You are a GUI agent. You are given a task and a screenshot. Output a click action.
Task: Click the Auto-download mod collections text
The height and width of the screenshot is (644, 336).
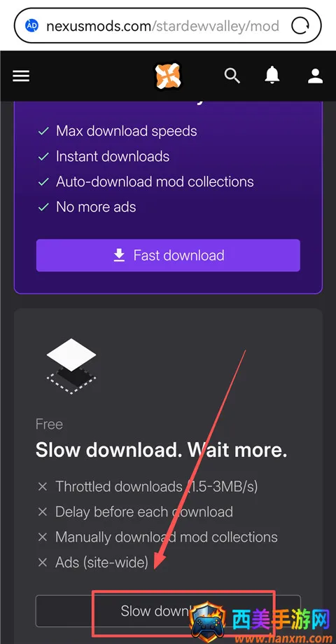point(155,181)
